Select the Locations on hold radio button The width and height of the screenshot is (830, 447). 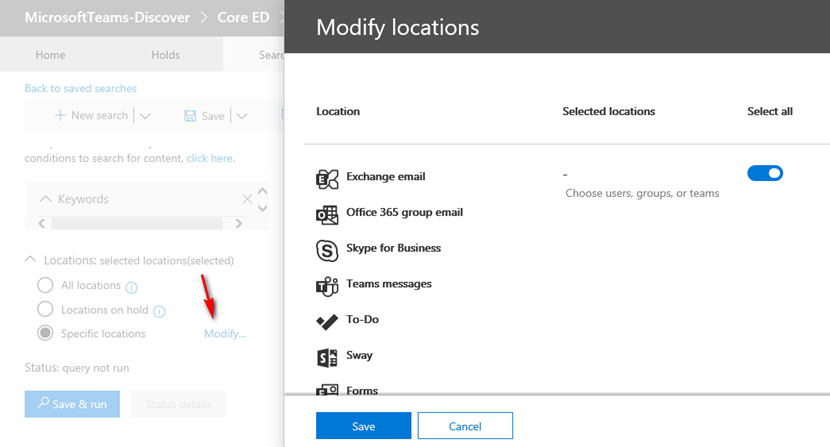coord(46,309)
